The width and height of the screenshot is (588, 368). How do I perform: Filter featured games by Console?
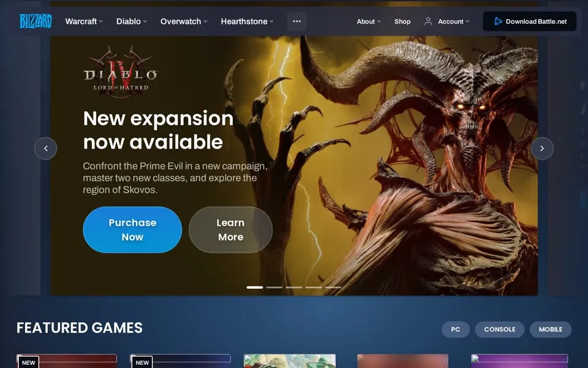pos(500,329)
